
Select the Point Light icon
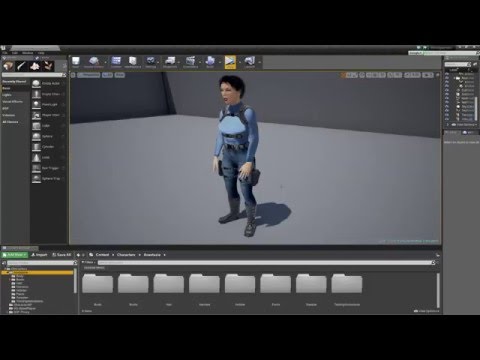[36, 105]
